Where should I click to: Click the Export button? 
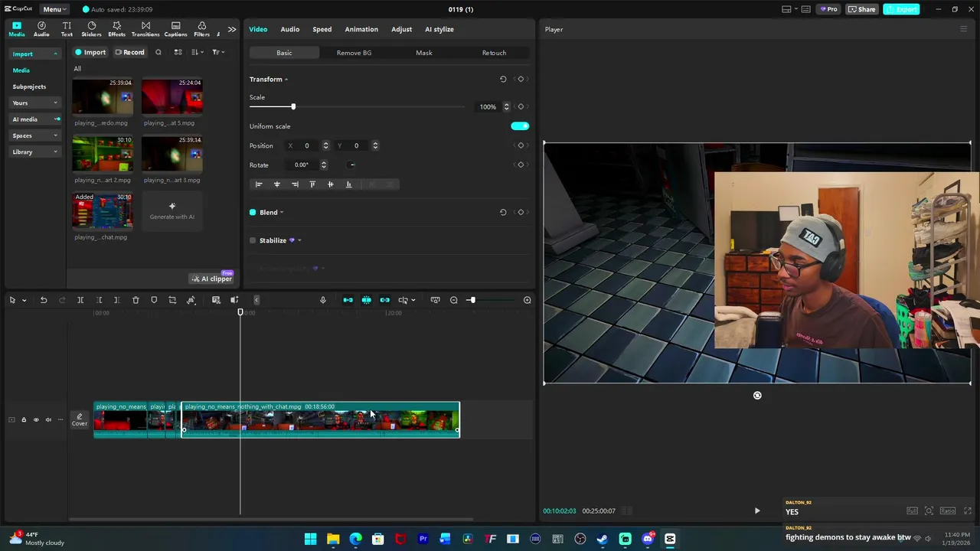901,9
